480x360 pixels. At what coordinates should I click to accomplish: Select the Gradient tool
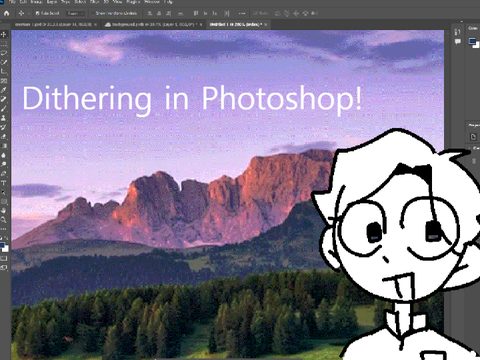(4, 146)
